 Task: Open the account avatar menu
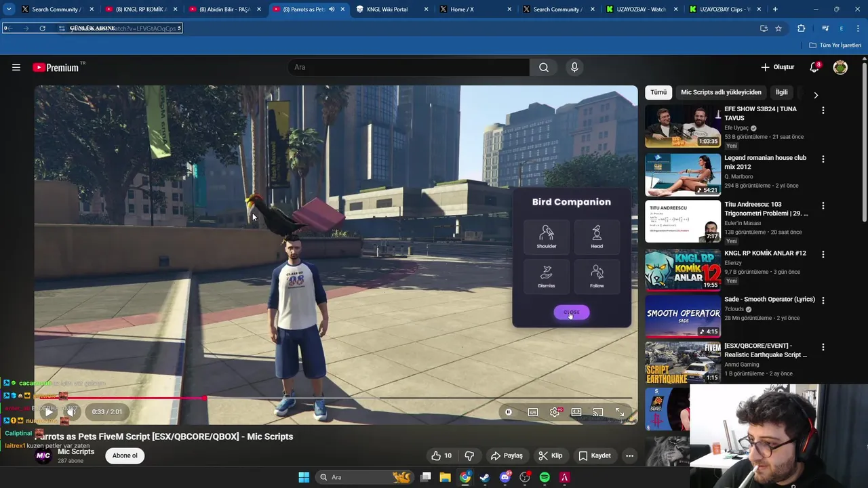840,67
